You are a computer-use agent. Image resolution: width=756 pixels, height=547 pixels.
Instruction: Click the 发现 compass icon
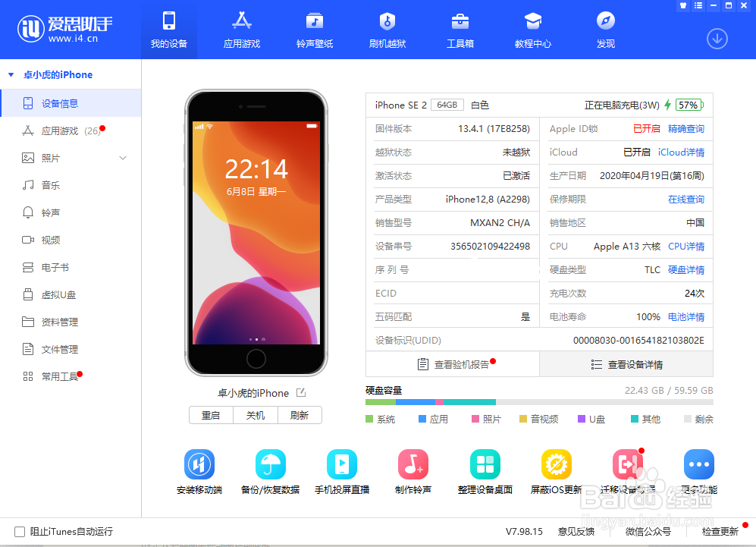click(x=606, y=20)
